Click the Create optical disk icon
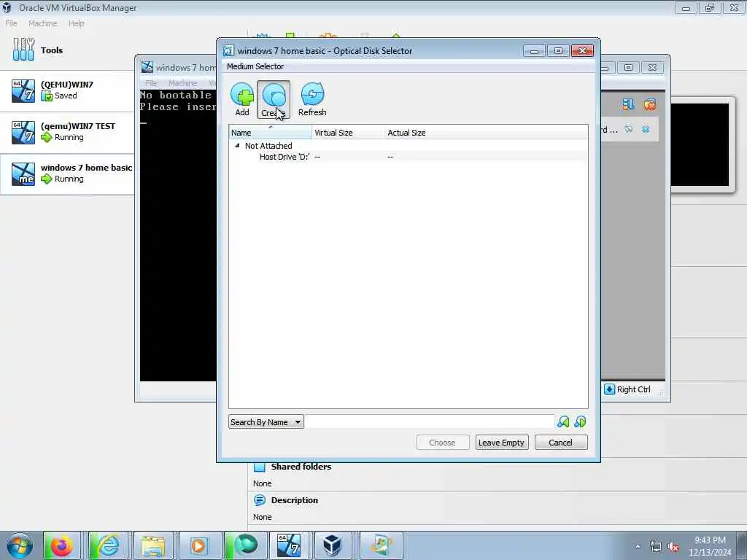The width and height of the screenshot is (747, 560). coord(274,94)
